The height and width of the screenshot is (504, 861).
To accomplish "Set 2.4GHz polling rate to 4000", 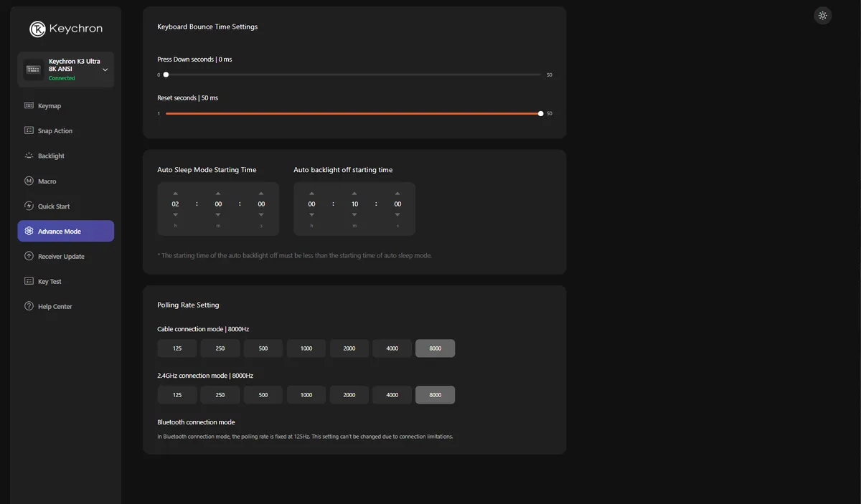I will point(392,395).
